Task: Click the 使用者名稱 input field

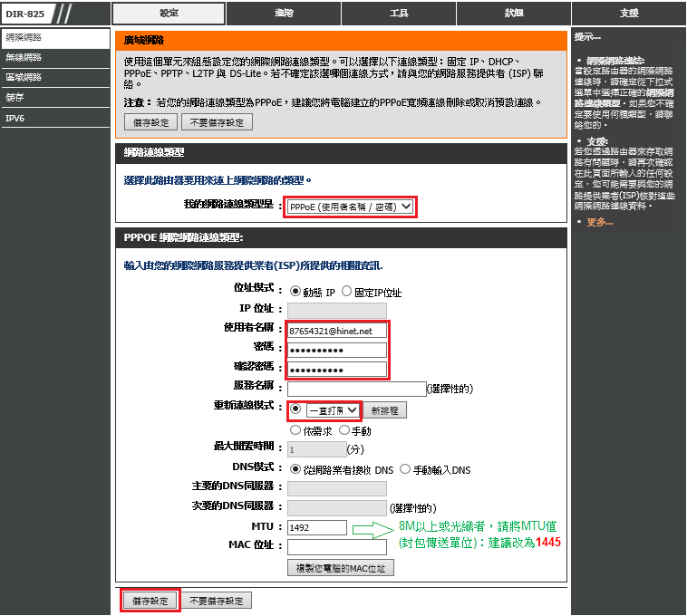Action: coord(336,331)
